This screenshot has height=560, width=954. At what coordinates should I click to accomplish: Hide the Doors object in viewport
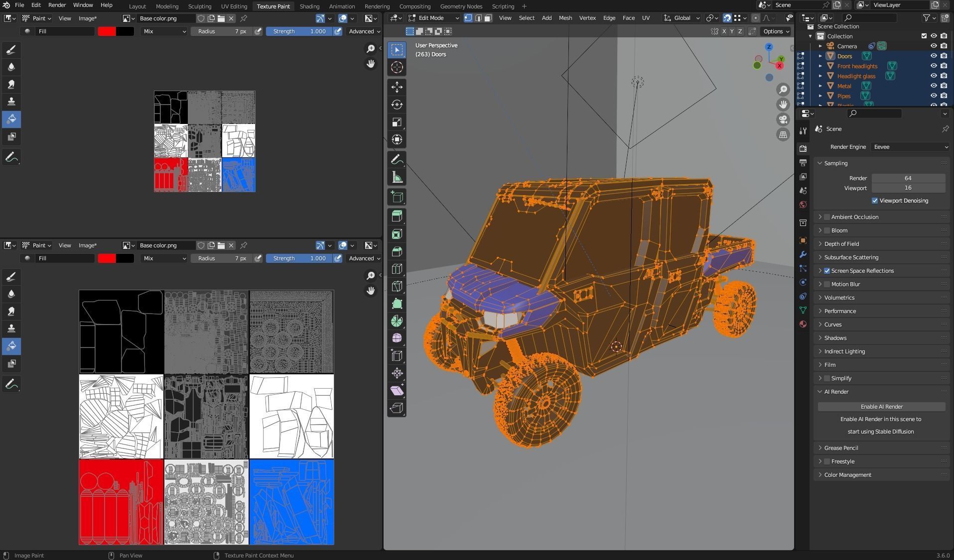pyautogui.click(x=934, y=56)
